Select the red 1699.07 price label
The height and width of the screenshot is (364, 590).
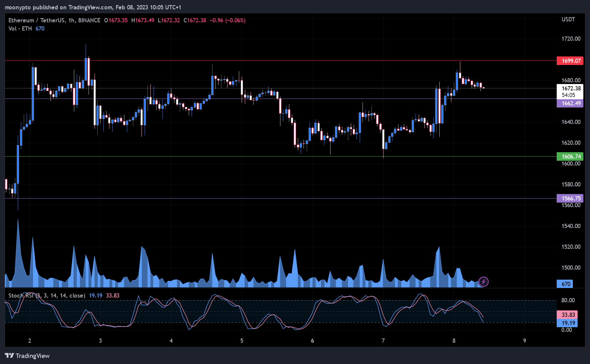tap(570, 61)
